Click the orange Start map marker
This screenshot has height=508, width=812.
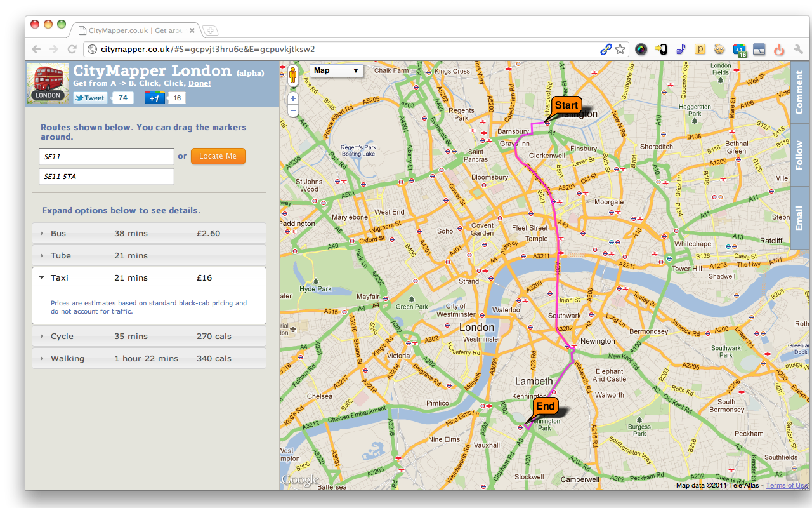pyautogui.click(x=566, y=106)
